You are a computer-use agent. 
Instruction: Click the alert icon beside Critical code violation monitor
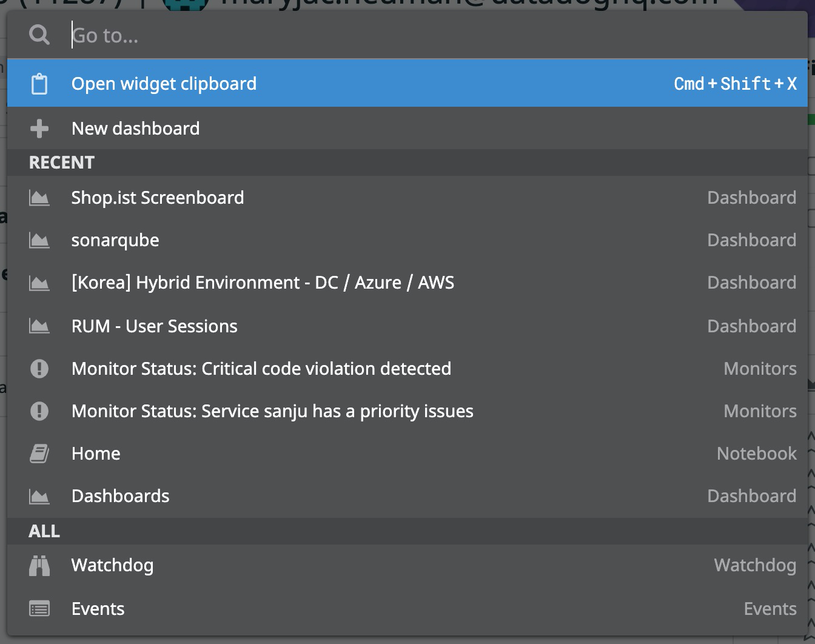[39, 368]
